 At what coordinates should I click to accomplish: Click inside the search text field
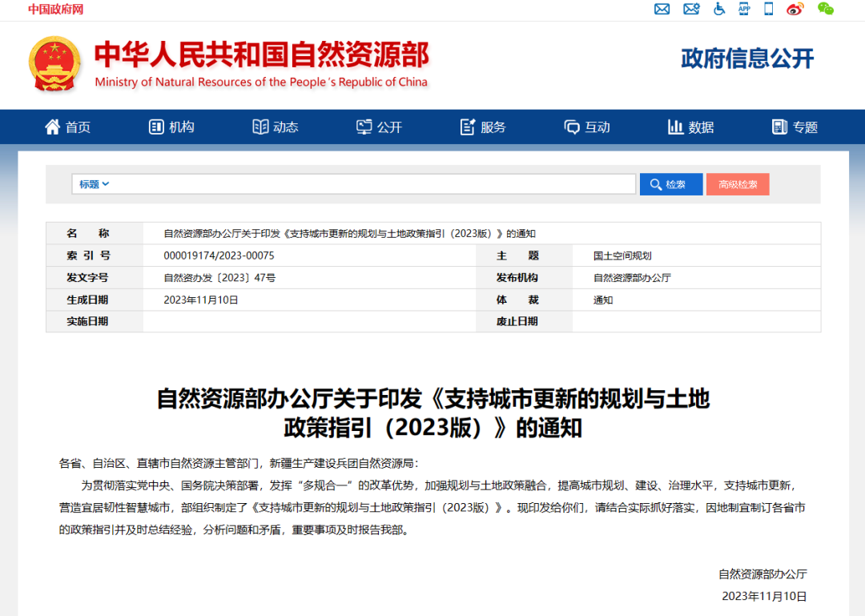point(368,184)
